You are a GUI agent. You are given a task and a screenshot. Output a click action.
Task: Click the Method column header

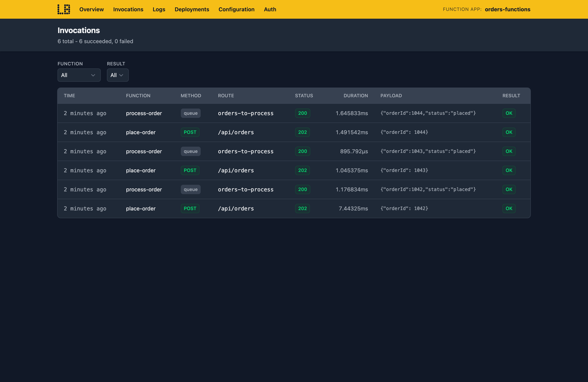[191, 96]
